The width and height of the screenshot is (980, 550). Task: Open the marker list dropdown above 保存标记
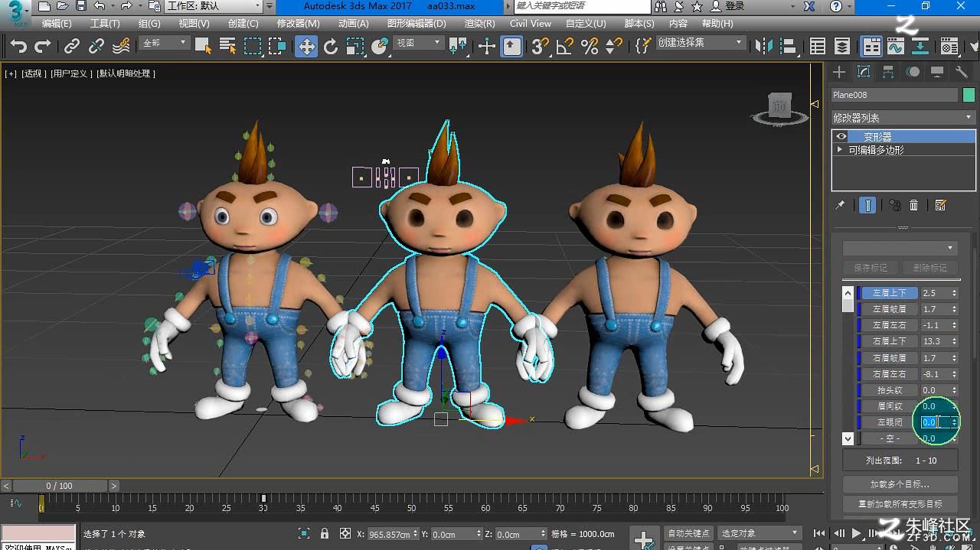(900, 248)
